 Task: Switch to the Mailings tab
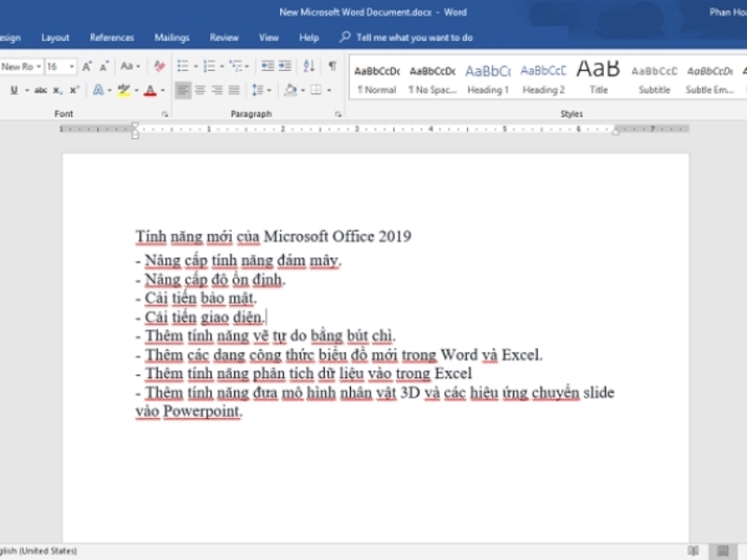172,37
